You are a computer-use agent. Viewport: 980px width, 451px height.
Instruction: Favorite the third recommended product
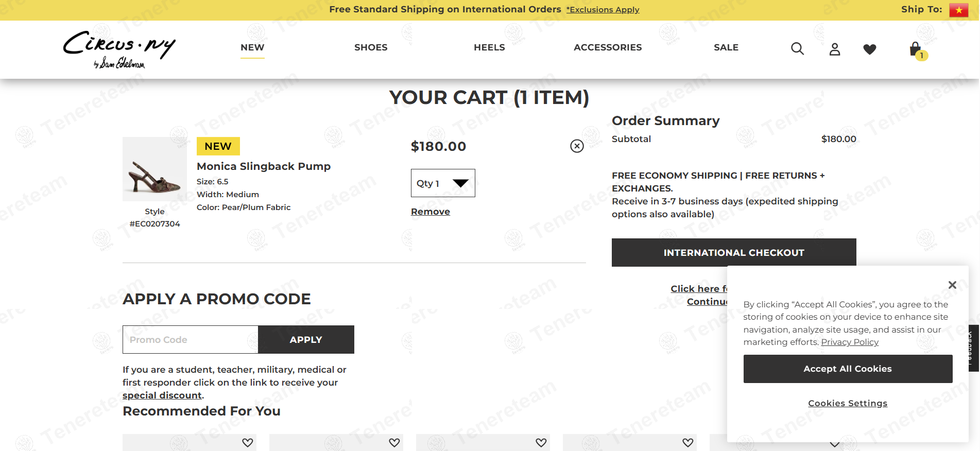click(x=541, y=442)
